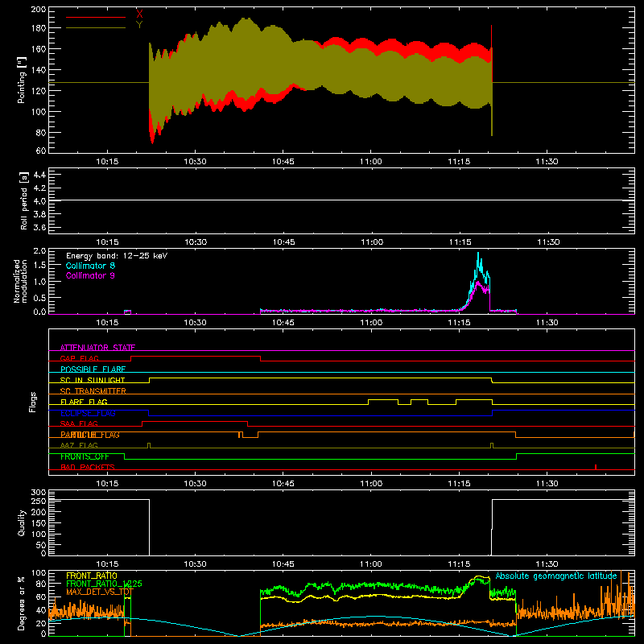
Task: Click the 'Energy band: 12-25 keV' label
Action: coord(117,256)
